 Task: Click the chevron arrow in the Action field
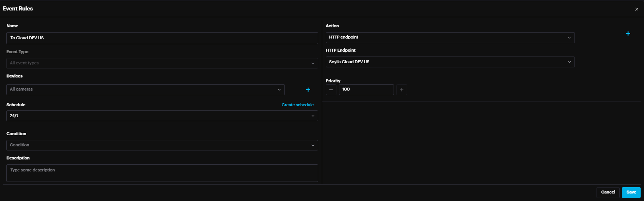(x=569, y=37)
